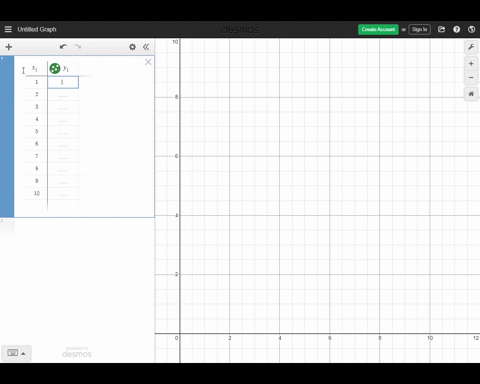Zoom in on the graph
This screenshot has width=480, height=384.
pyautogui.click(x=471, y=64)
